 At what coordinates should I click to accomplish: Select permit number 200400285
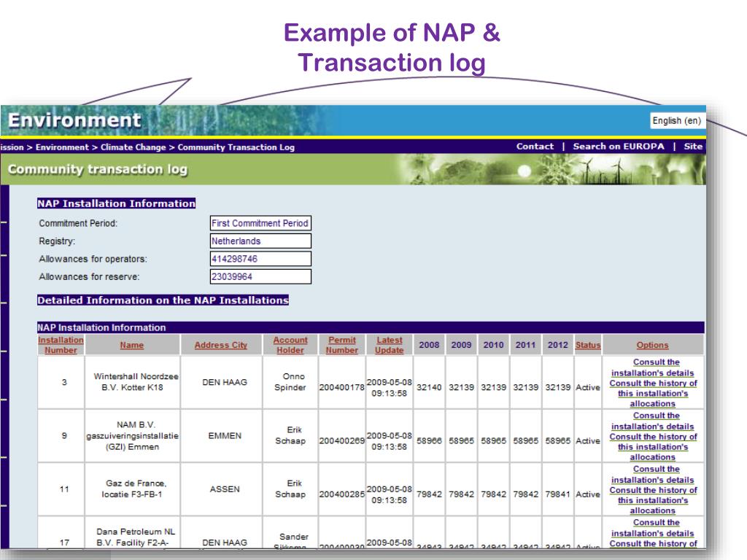(x=341, y=494)
